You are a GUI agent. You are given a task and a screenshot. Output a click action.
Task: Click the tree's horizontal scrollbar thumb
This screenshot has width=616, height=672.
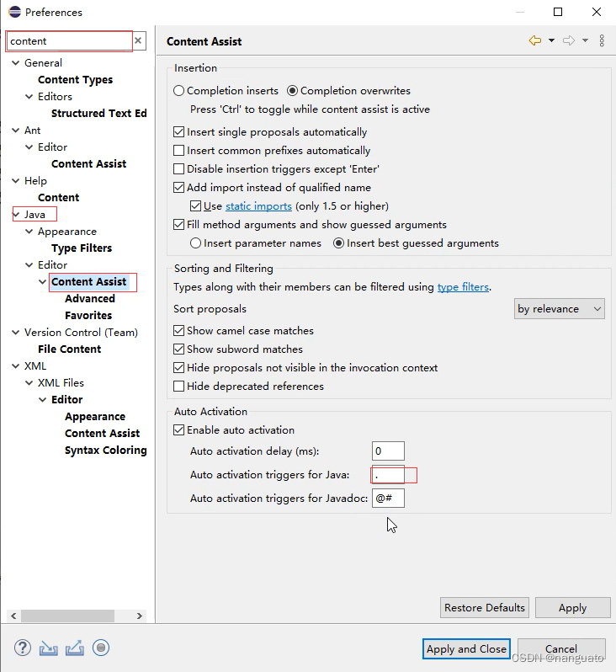pos(67,616)
